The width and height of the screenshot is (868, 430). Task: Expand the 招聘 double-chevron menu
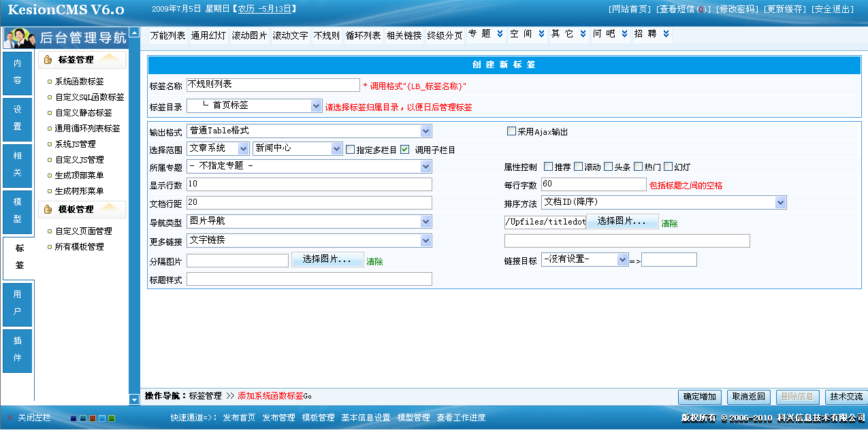pyautogui.click(x=666, y=35)
